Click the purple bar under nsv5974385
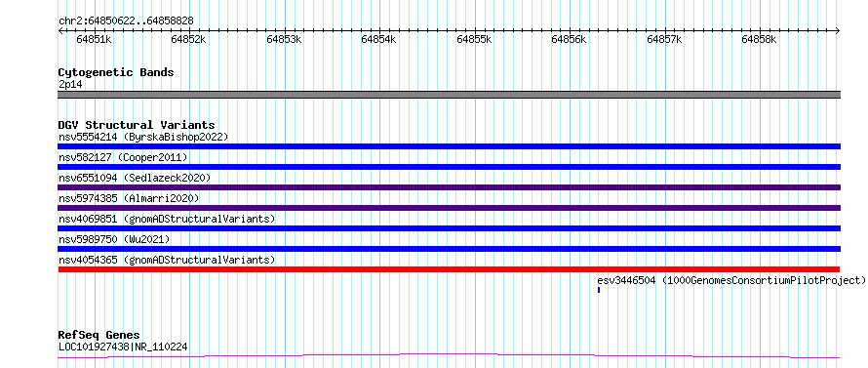 pyautogui.click(x=449, y=208)
